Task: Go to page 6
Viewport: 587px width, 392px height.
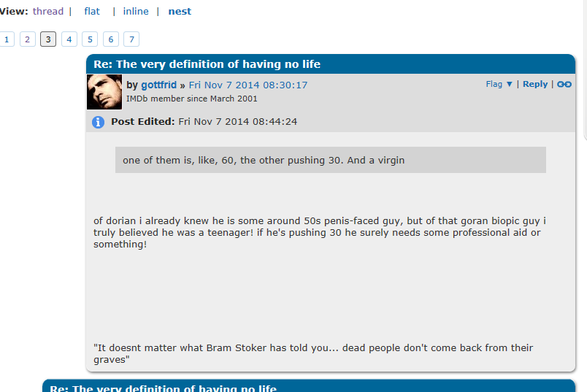Action: (x=111, y=39)
